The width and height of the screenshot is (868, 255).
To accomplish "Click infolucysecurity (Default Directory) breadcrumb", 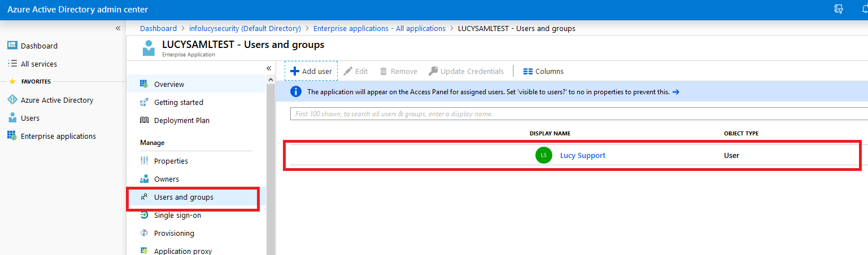I will (x=245, y=28).
